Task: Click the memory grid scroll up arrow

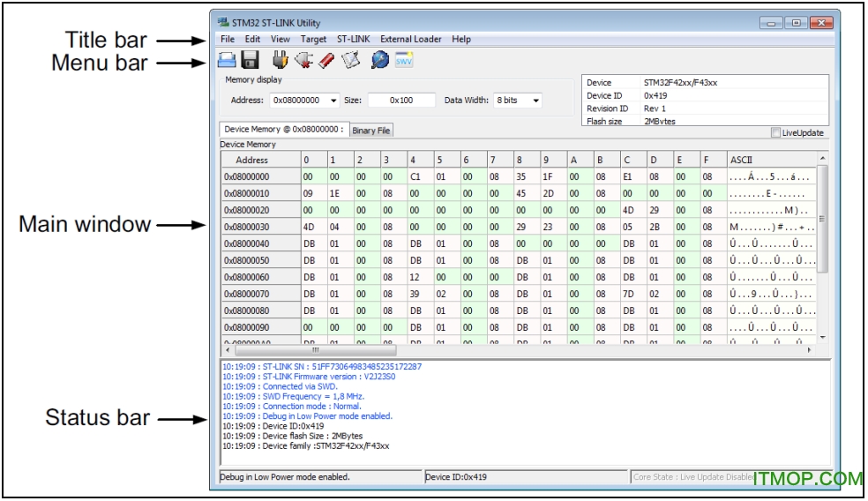Action: 822,159
